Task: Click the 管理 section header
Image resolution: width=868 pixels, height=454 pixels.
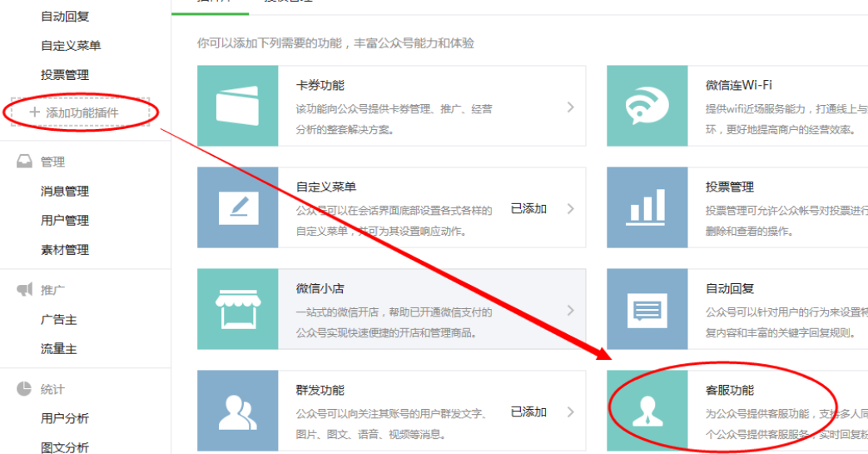Action: 52,162
